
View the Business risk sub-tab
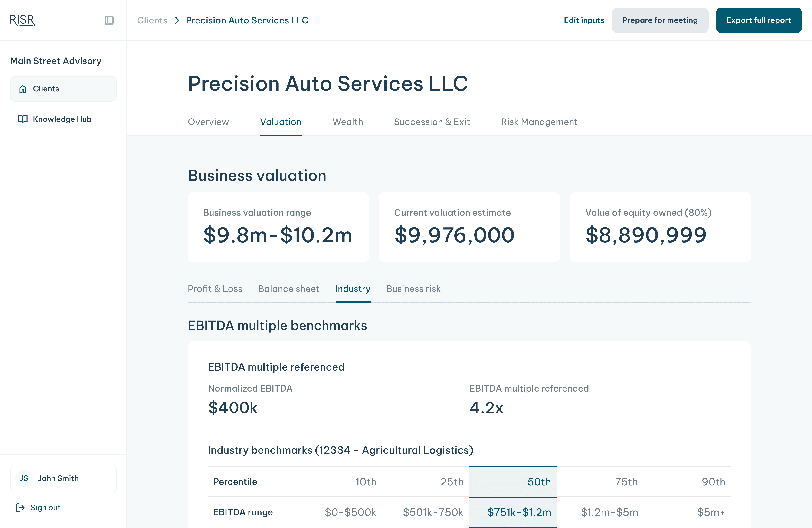413,289
